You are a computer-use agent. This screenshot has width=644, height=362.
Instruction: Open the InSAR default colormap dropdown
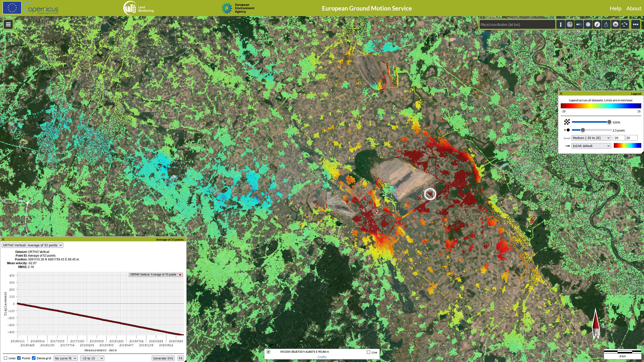(591, 146)
